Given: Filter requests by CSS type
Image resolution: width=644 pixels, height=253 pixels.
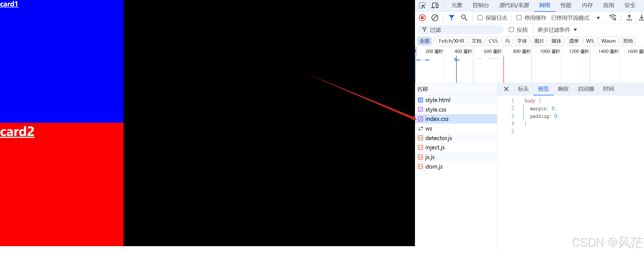Looking at the screenshot, I should coord(493,41).
